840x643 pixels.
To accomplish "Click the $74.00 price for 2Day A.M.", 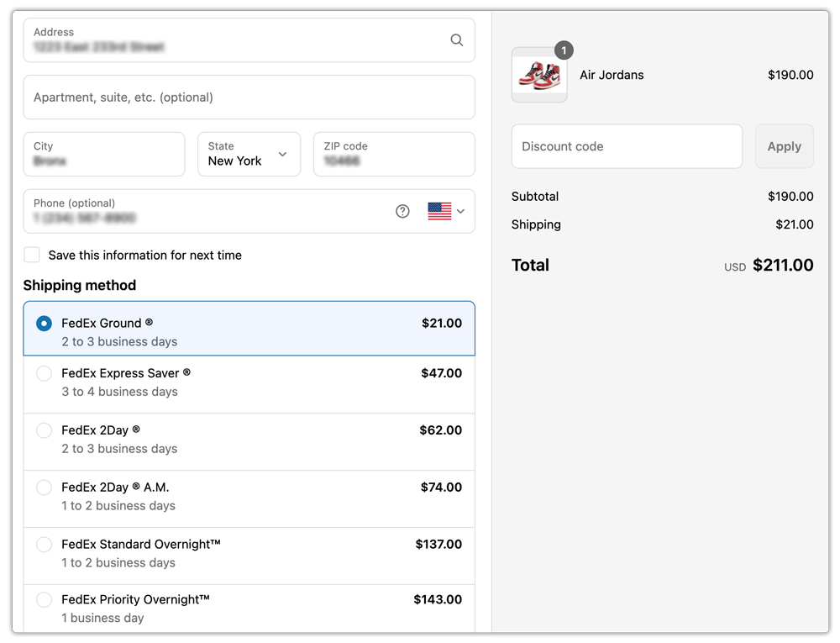I will pyautogui.click(x=442, y=488).
